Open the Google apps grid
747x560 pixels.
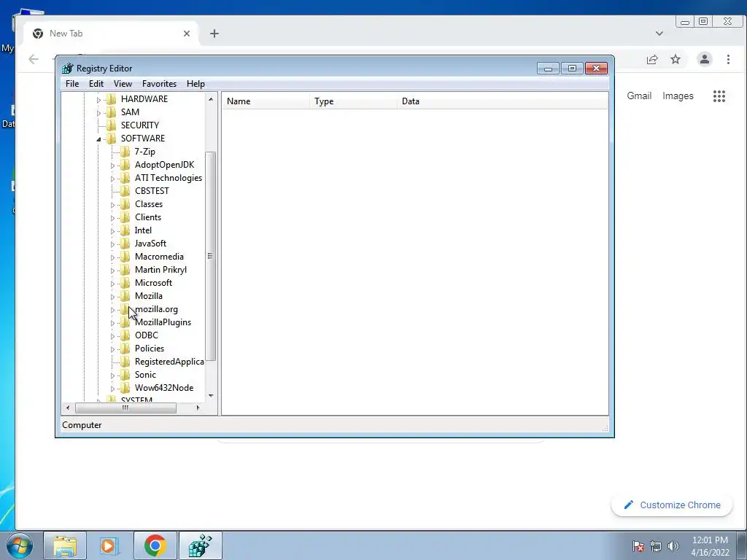coord(719,96)
